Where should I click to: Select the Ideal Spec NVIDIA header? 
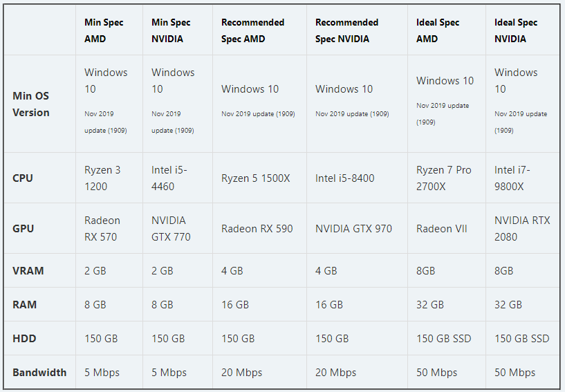516,30
